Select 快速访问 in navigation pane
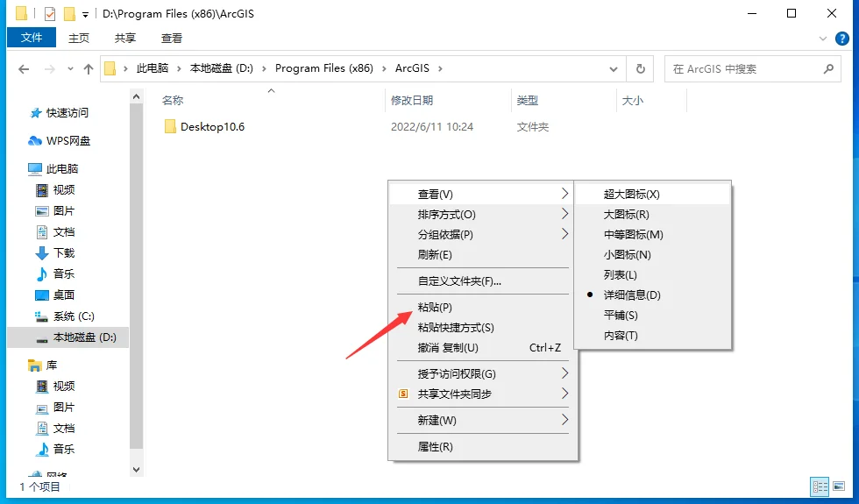The height and width of the screenshot is (504, 859). coord(59,113)
